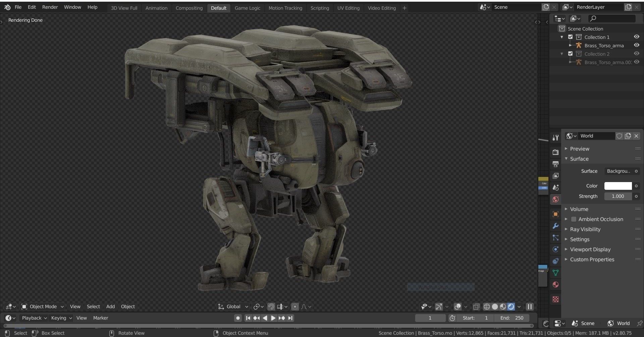Expand the Ray Visibility panel
Screen dimensions: 644x337
[x=585, y=229]
